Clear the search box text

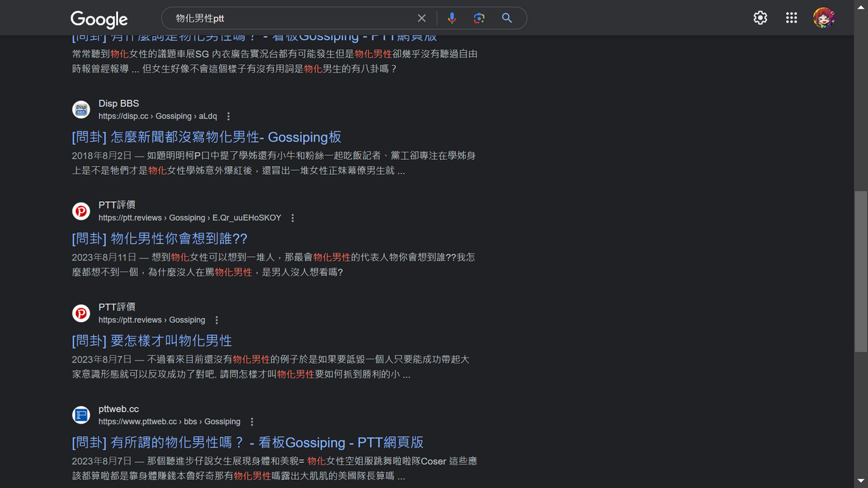point(422,18)
